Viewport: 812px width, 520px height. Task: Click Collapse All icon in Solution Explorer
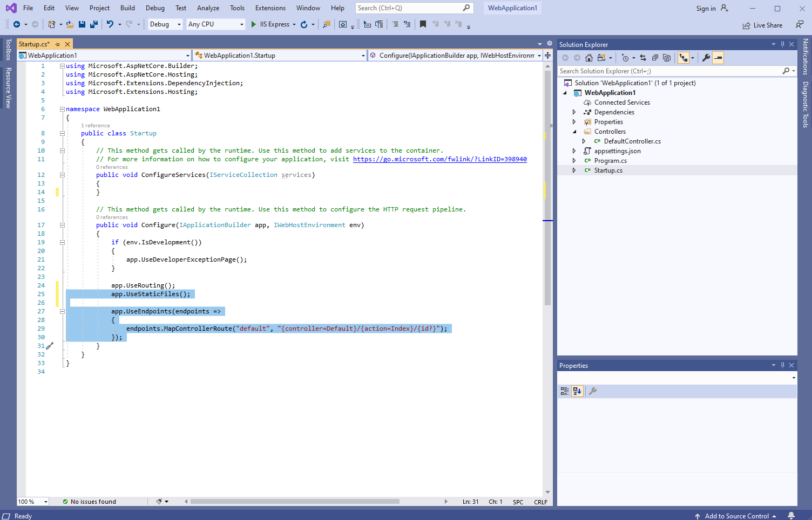tap(655, 58)
